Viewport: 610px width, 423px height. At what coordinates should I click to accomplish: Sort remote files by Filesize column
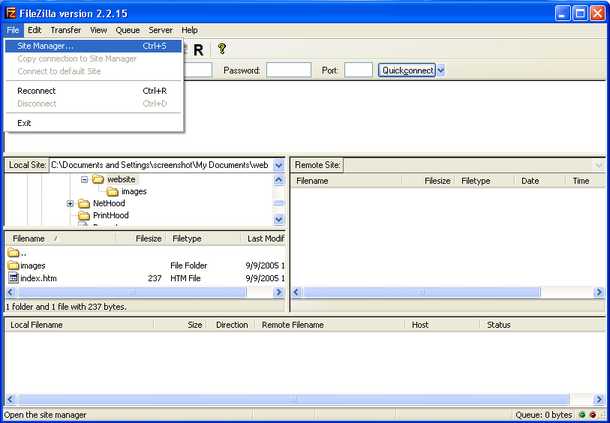(429, 181)
